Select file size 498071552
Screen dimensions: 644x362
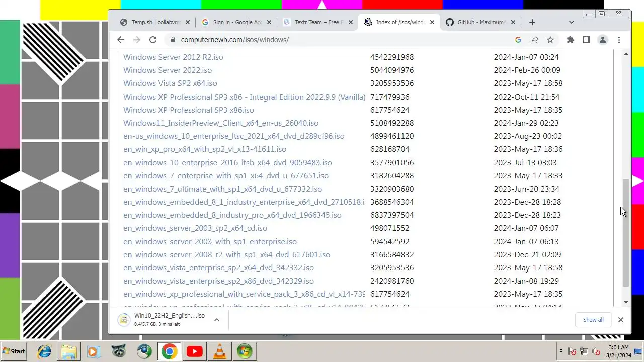point(390,228)
